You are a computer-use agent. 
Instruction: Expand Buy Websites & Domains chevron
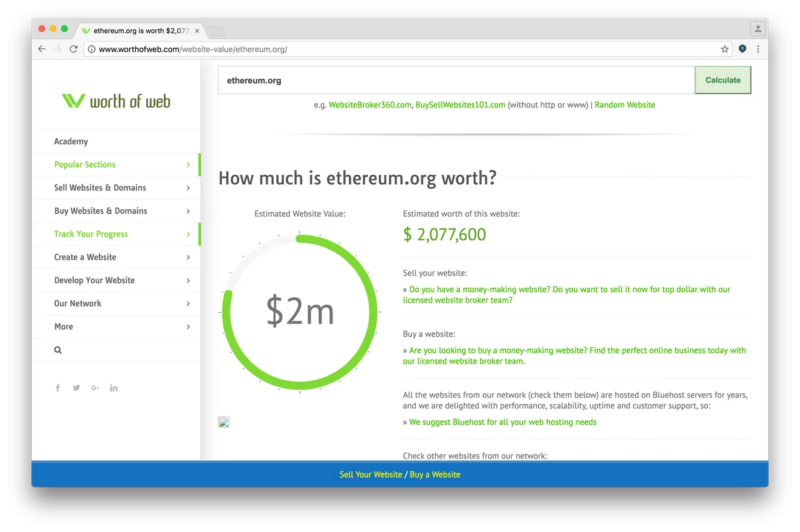pyautogui.click(x=188, y=211)
